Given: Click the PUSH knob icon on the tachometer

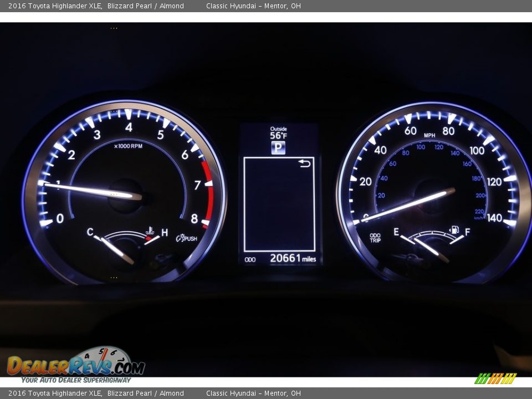Looking at the screenshot, I should (187, 238).
